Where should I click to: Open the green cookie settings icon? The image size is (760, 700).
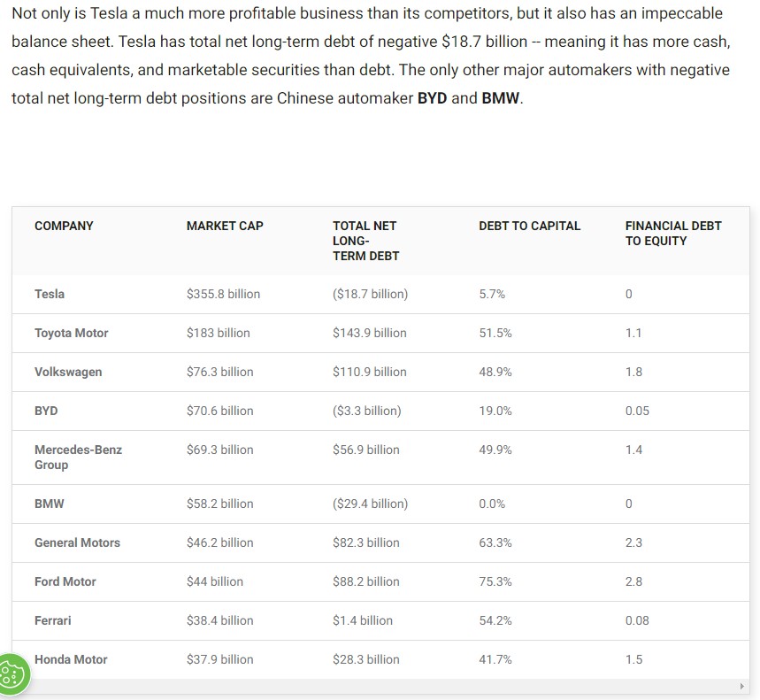click(x=13, y=675)
